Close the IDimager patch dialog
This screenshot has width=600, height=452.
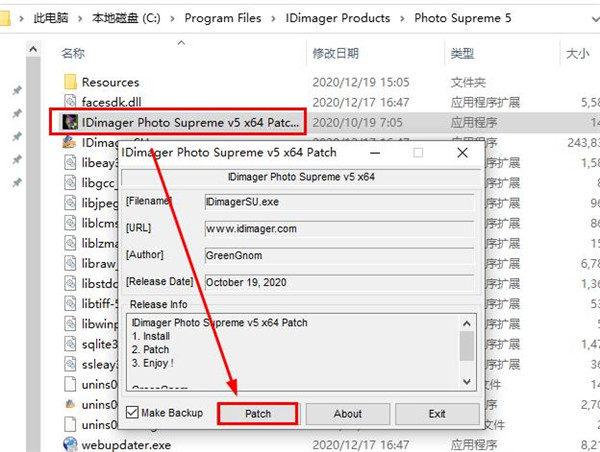coord(462,153)
